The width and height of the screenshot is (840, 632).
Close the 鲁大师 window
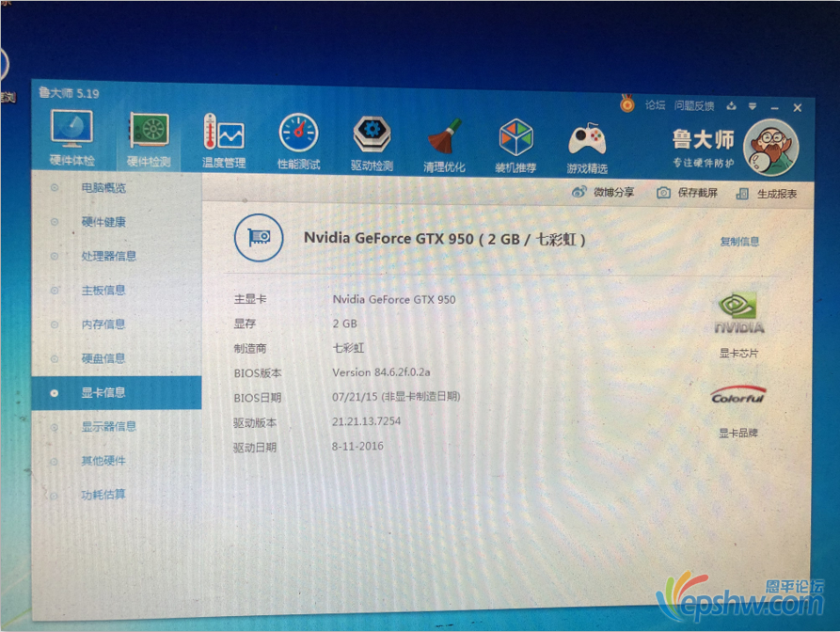pyautogui.click(x=798, y=108)
